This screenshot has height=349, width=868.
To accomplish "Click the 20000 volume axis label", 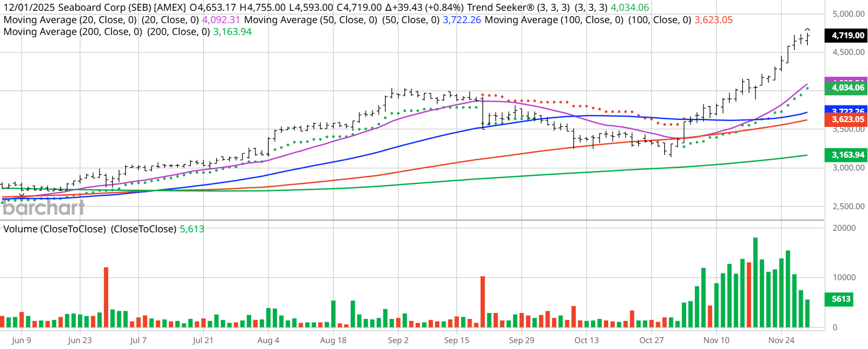I will (x=844, y=228).
